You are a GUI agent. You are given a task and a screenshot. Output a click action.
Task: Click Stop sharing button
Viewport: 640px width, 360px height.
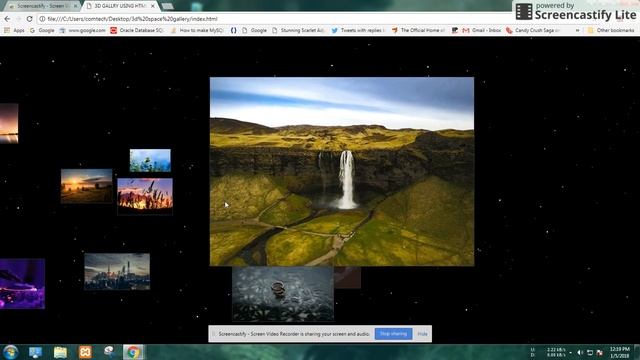point(393,334)
